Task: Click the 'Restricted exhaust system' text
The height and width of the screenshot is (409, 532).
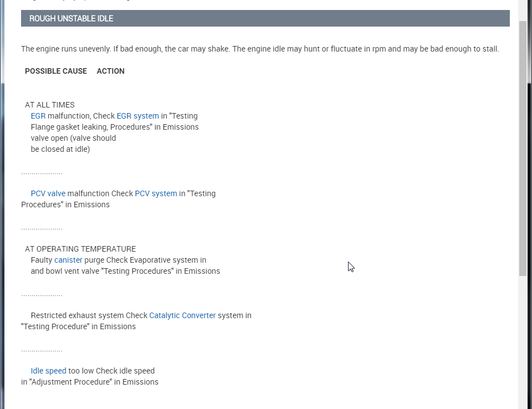Action: 77,315
